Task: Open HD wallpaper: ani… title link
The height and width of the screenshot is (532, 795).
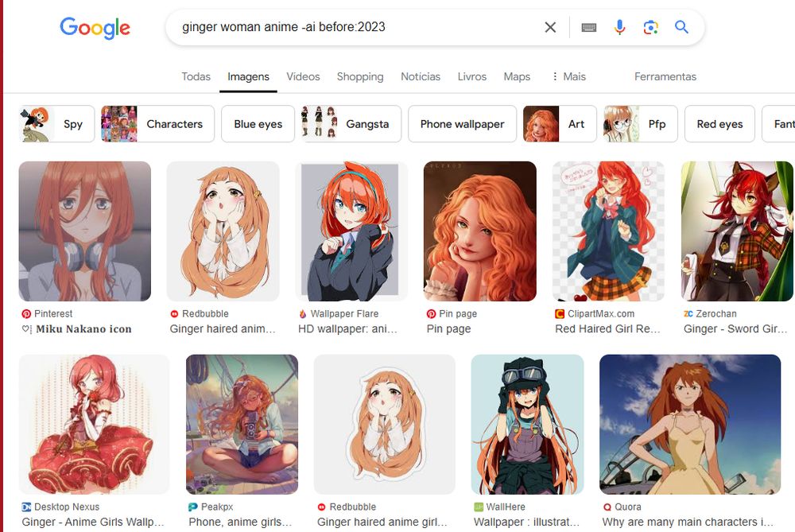Action: 348,329
